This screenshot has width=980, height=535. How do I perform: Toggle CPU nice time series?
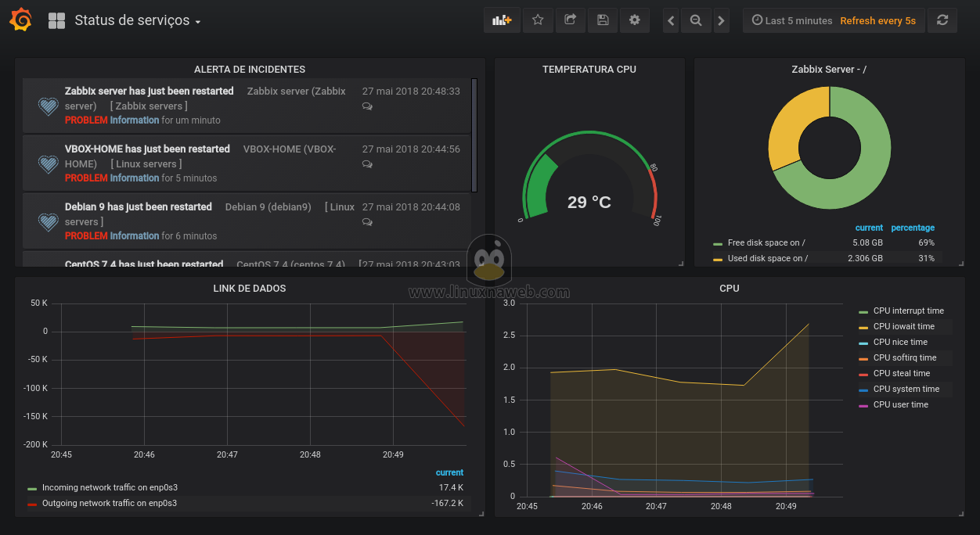pyautogui.click(x=900, y=343)
